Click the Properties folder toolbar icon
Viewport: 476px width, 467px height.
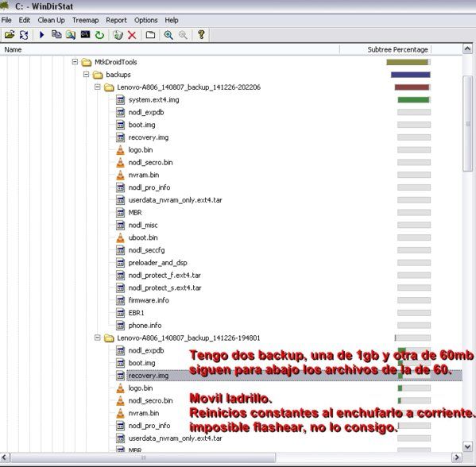point(150,35)
